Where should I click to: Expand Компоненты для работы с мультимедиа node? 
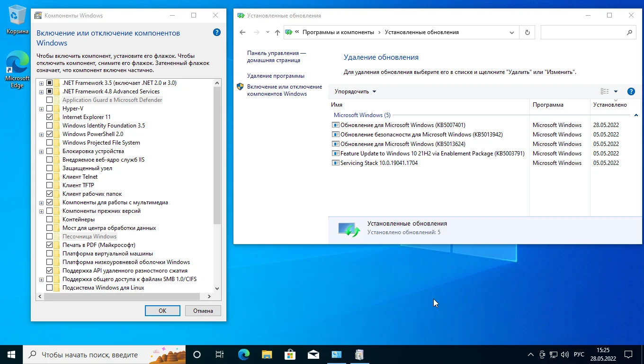(42, 202)
